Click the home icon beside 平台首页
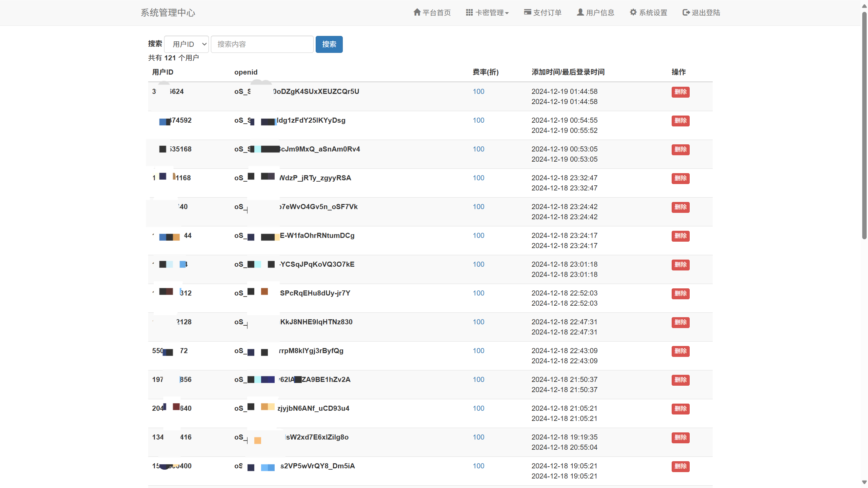 (x=417, y=12)
